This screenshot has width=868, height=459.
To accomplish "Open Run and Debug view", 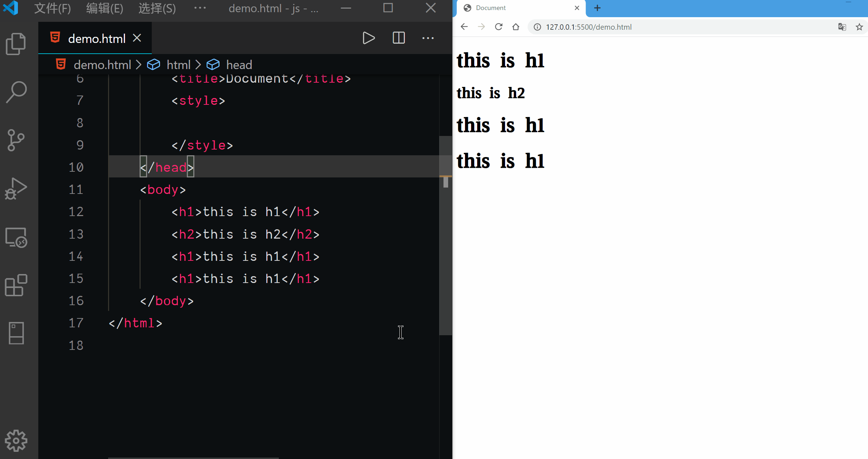I will 16,189.
